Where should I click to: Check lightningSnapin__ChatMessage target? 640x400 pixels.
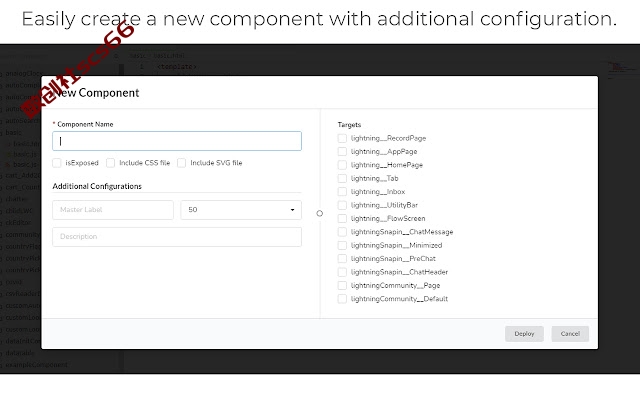click(x=342, y=232)
